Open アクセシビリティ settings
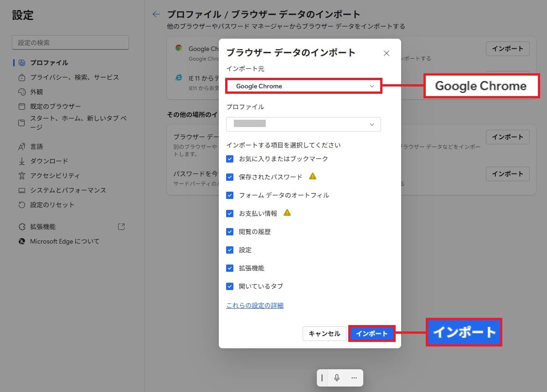The width and height of the screenshot is (547, 392). point(55,176)
